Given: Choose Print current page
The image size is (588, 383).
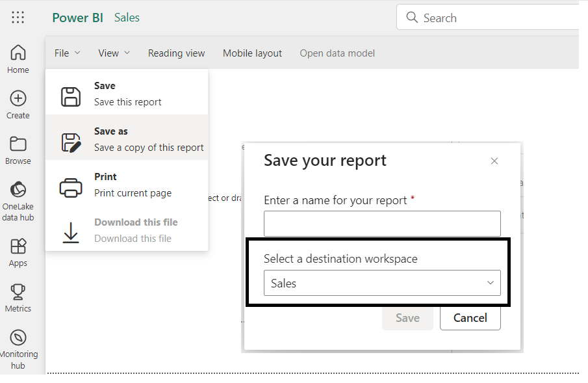Looking at the screenshot, I should (127, 183).
